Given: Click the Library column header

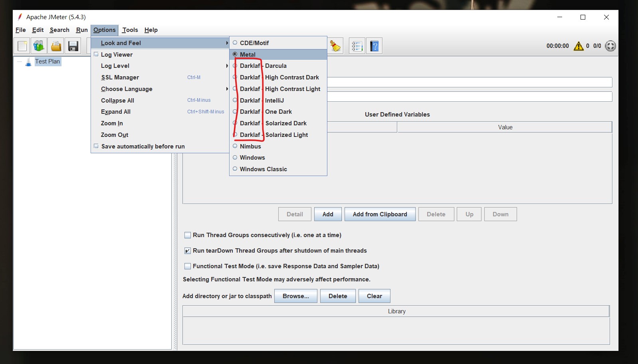Looking at the screenshot, I should (396, 311).
